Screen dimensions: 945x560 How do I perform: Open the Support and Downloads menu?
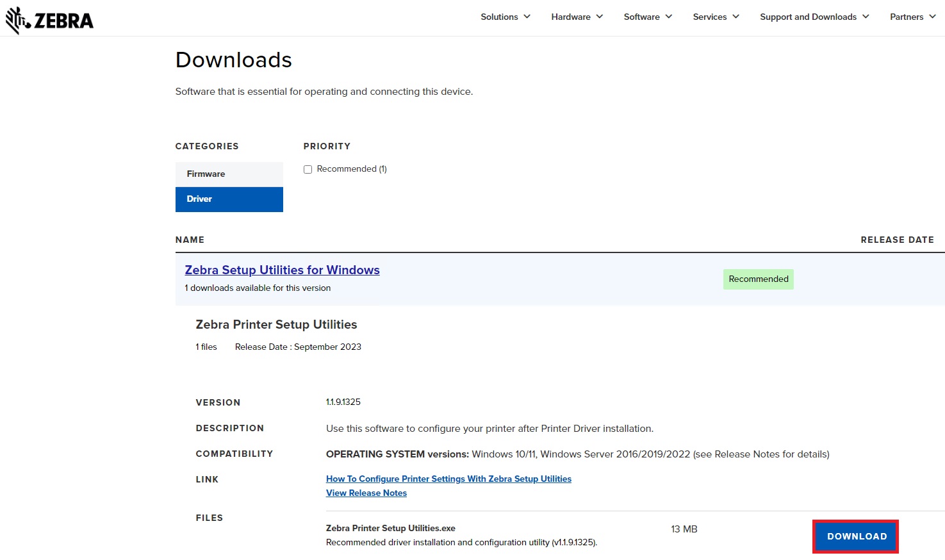814,17
